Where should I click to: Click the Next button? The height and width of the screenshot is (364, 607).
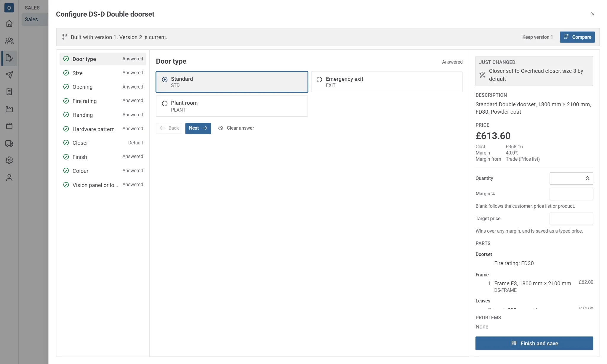(x=198, y=128)
